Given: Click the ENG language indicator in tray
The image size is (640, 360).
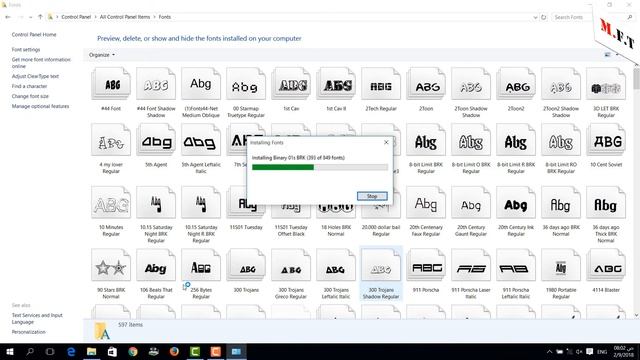Looking at the screenshot, I should (602, 351).
